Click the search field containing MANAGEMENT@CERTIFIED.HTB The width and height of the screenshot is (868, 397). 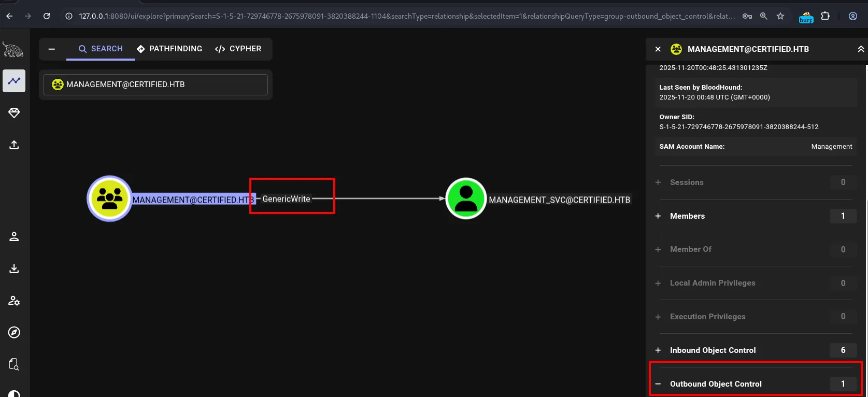[x=155, y=84]
